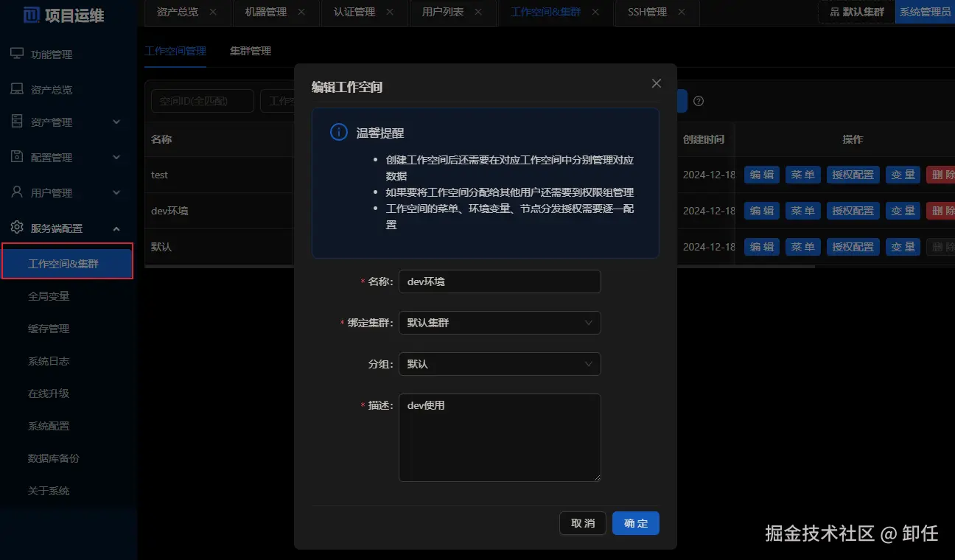
Task: Open the 默认集群 cluster switcher
Action: click(x=856, y=12)
